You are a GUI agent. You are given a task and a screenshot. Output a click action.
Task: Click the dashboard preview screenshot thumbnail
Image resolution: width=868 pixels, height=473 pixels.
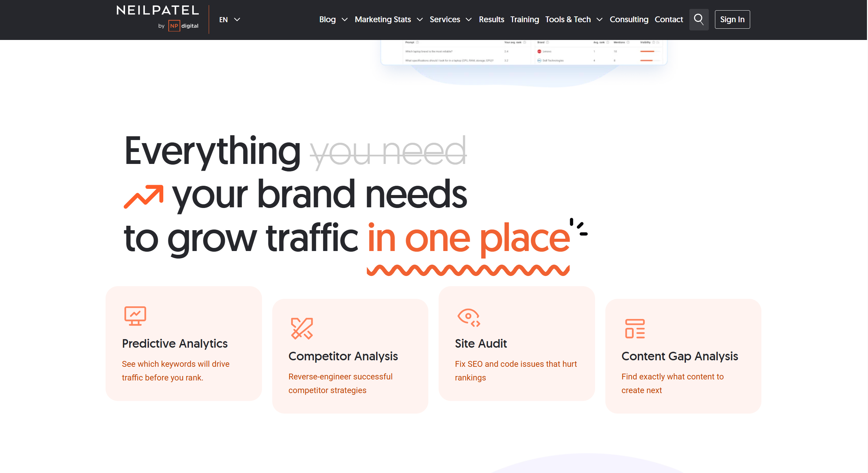(524, 52)
